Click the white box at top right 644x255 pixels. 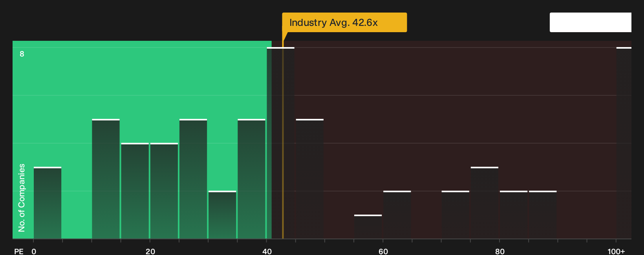(590, 22)
